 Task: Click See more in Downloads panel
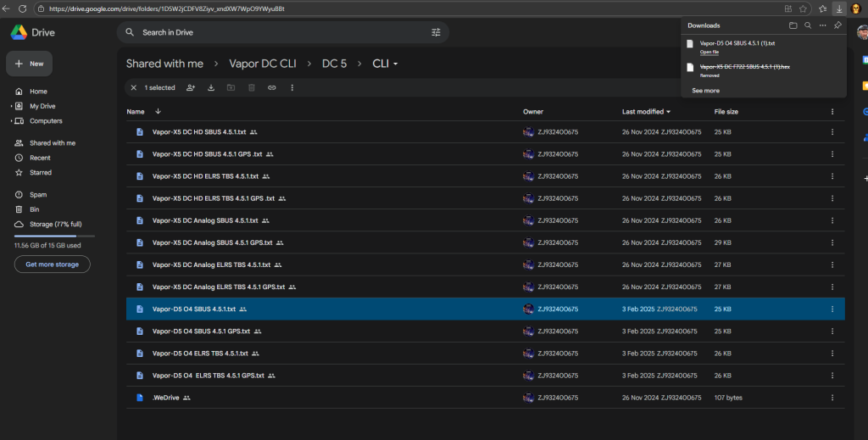pos(706,90)
